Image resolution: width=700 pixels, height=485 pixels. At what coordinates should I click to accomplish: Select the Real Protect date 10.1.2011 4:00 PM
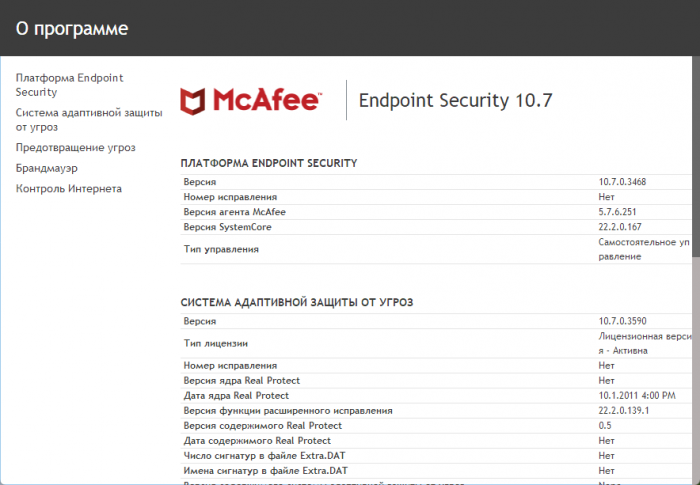tap(635, 396)
